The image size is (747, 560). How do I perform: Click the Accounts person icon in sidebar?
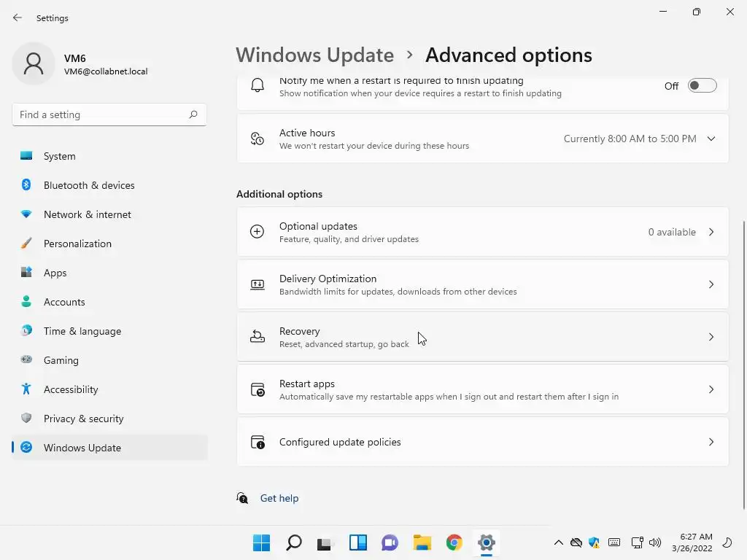click(26, 301)
